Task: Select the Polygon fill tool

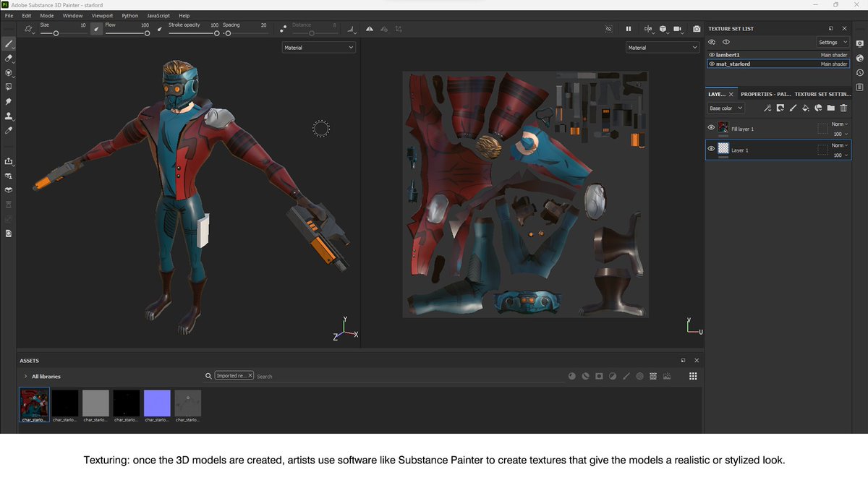Action: click(9, 87)
